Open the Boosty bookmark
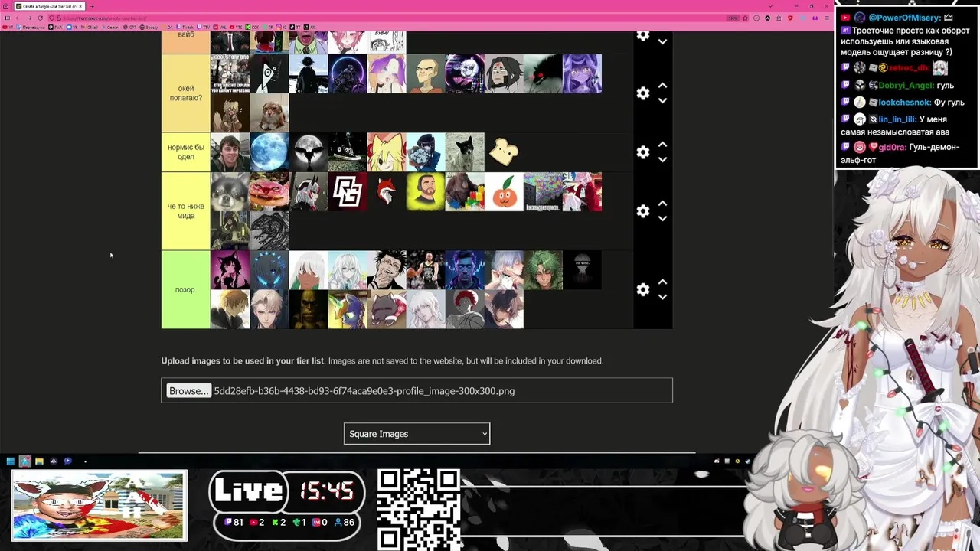Screen dimensions: 980x551 tap(149, 27)
